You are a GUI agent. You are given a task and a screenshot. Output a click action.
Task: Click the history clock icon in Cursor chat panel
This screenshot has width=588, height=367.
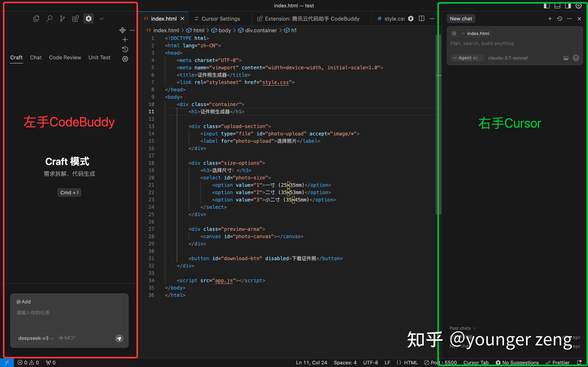tap(560, 18)
